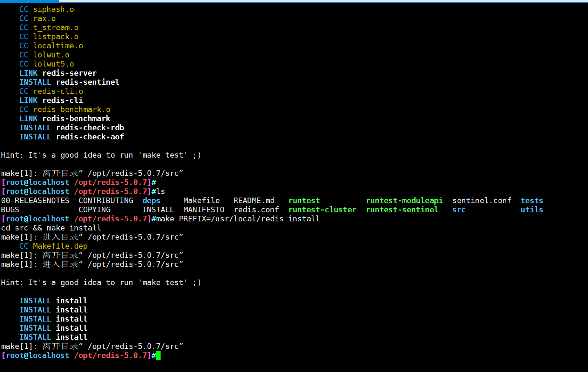Image resolution: width=588 pixels, height=372 pixels.
Task: Click the typed "ls" command
Action: pos(161,192)
